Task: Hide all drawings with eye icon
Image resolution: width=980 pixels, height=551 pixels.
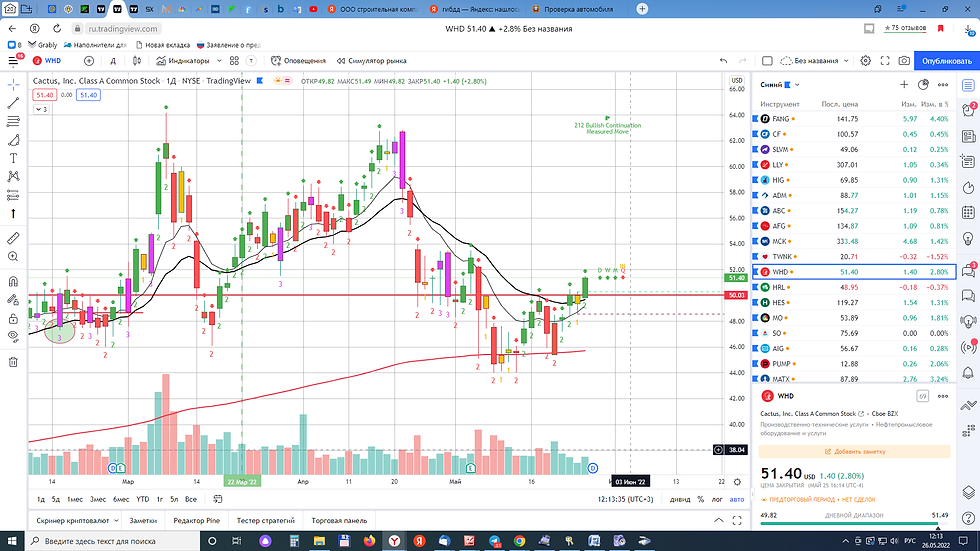Action: click(x=13, y=337)
